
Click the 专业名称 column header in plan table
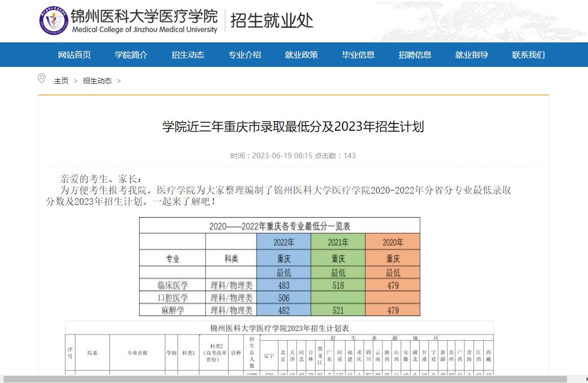137,353
